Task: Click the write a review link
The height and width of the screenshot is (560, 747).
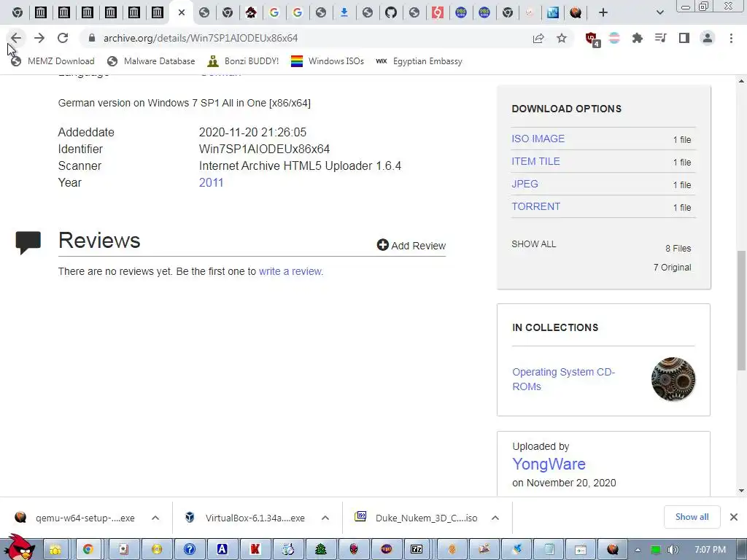Action: [290, 271]
